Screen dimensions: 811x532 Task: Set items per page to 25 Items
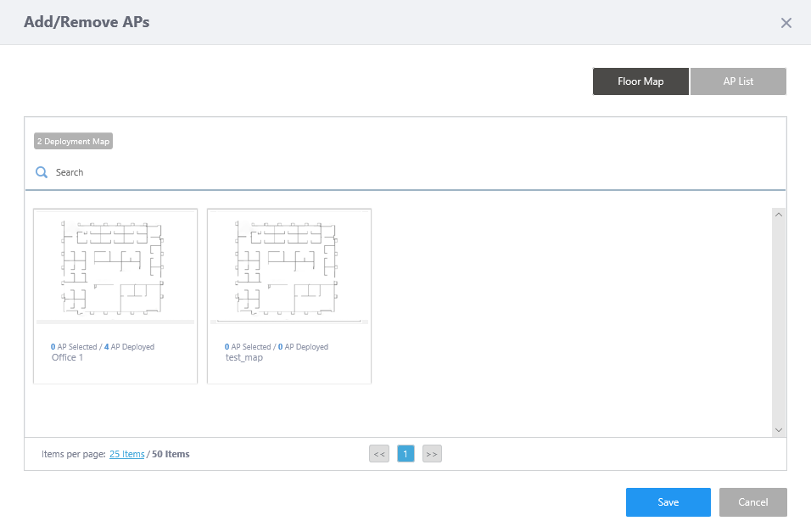tap(127, 454)
